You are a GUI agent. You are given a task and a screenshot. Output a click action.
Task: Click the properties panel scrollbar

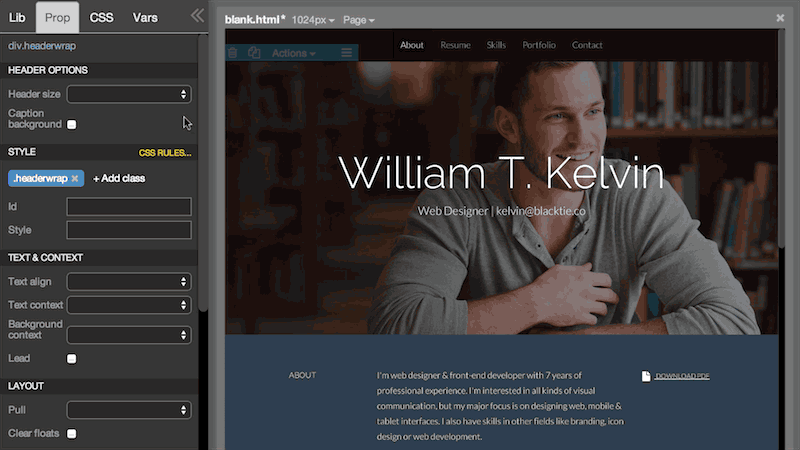point(203,173)
